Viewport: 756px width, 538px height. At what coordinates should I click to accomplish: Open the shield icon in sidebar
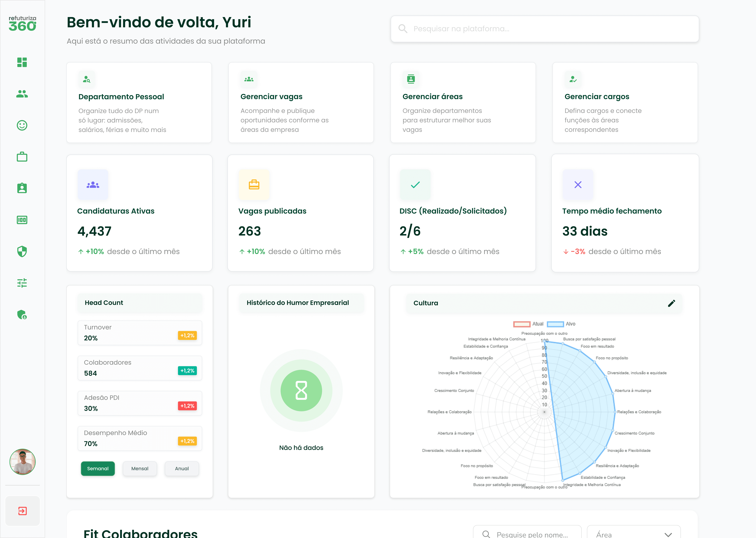pyautogui.click(x=22, y=251)
